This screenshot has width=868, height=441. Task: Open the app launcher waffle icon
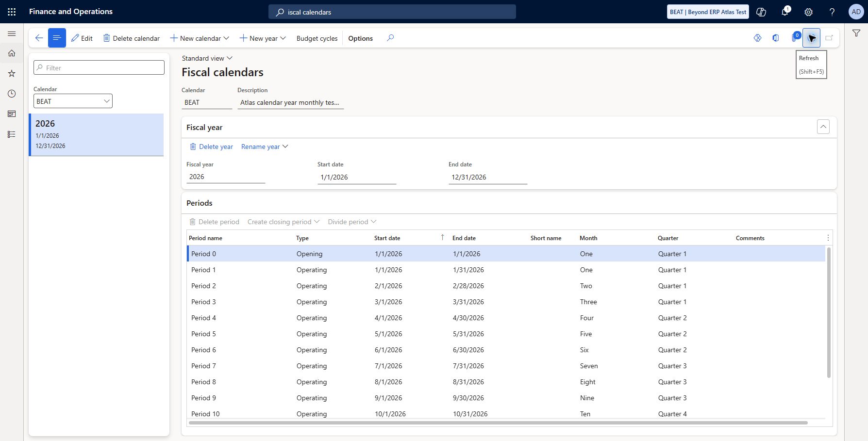[12, 12]
